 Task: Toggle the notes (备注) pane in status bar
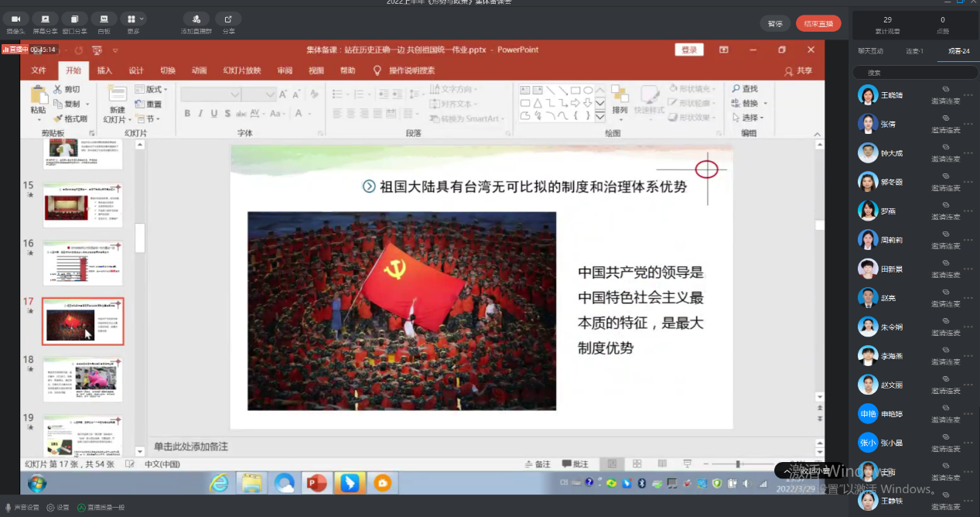536,464
